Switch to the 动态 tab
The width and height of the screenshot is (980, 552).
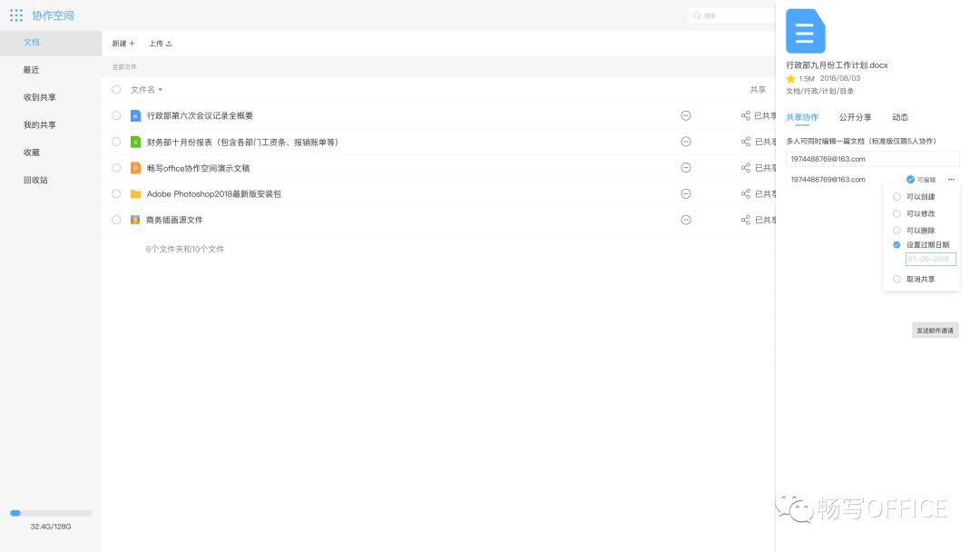900,117
